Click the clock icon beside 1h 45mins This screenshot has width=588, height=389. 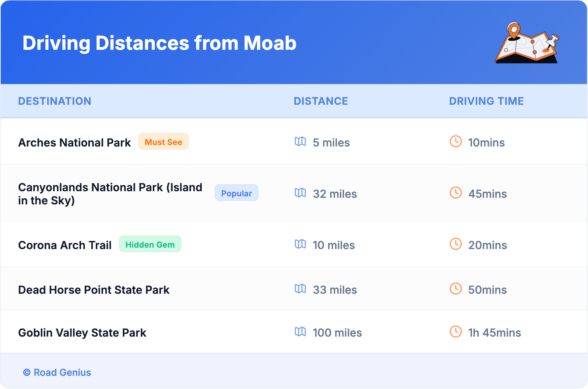tap(456, 331)
